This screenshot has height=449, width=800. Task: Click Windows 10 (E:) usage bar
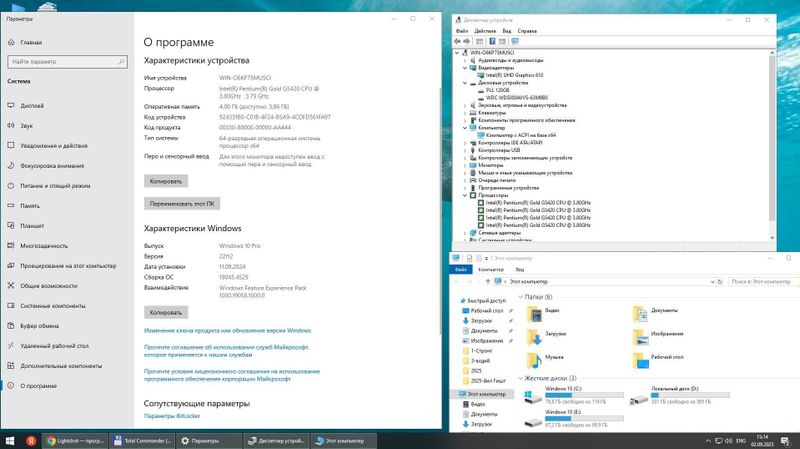point(584,419)
